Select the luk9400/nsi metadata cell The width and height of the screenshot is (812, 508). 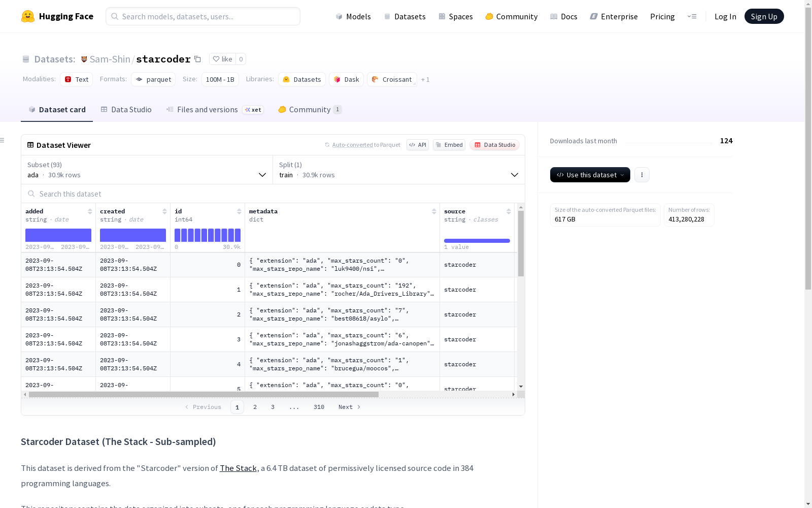342,265
